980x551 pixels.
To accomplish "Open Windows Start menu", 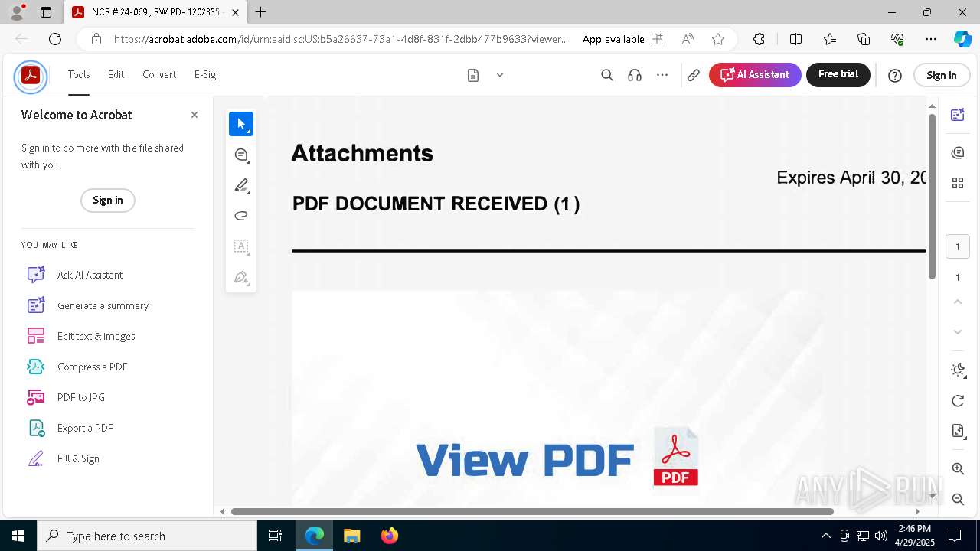I will click(x=18, y=536).
